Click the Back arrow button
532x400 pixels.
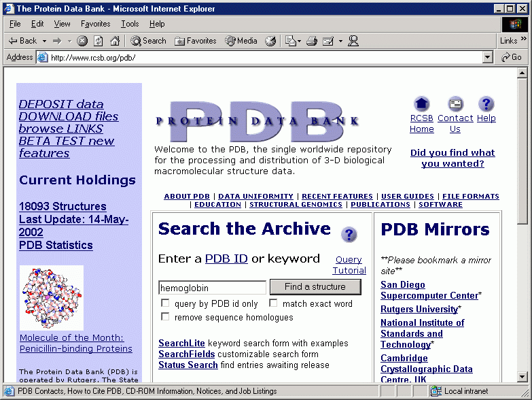(22, 41)
